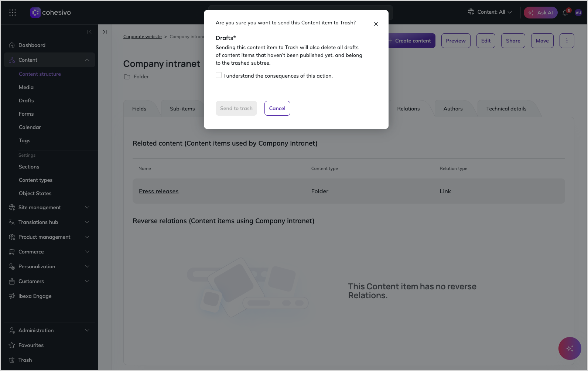Open Trash from sidebar
588x371 pixels.
click(49, 360)
